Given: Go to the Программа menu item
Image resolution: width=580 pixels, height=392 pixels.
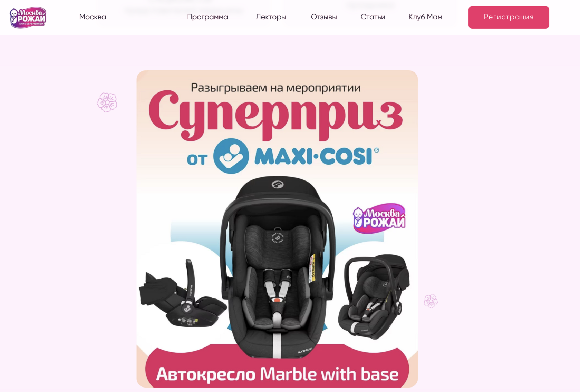Looking at the screenshot, I should point(207,17).
